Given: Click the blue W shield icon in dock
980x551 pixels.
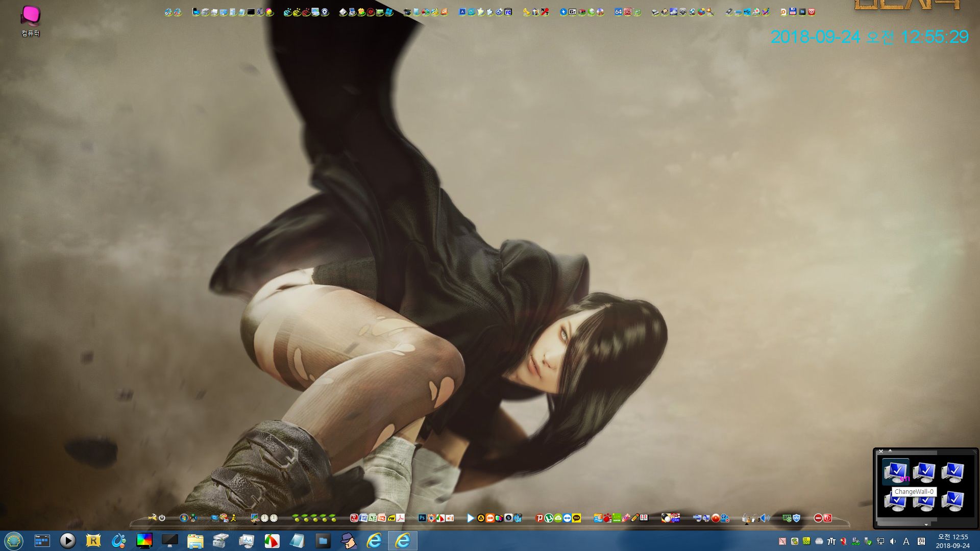Looking at the screenshot, I should [796, 518].
